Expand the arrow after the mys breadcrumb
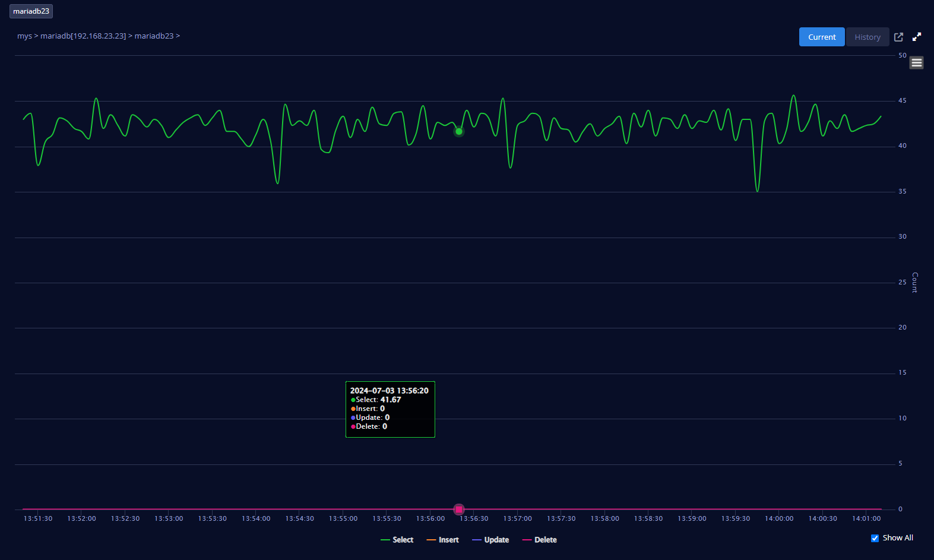The height and width of the screenshot is (560, 934). click(x=36, y=36)
